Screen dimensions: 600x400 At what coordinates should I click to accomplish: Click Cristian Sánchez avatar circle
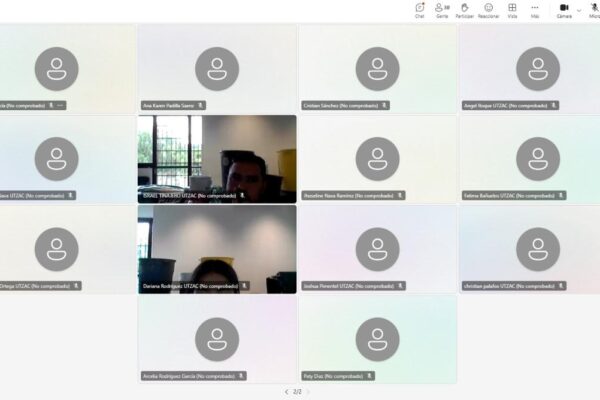377,69
